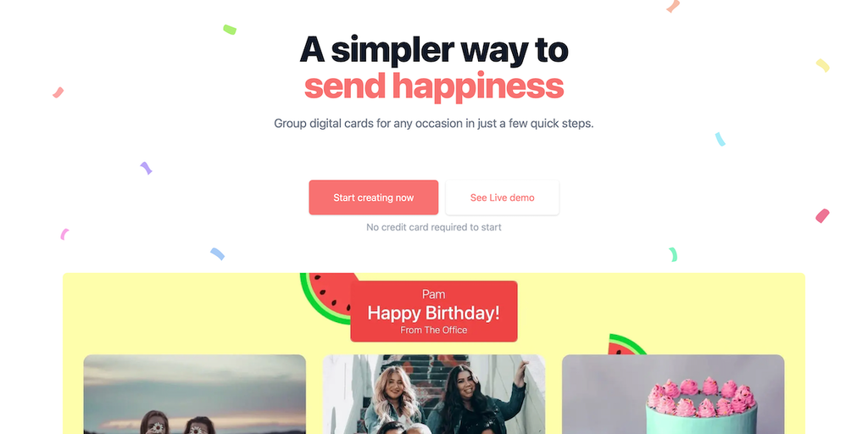Select the red Happy Birthday! banner

434,311
